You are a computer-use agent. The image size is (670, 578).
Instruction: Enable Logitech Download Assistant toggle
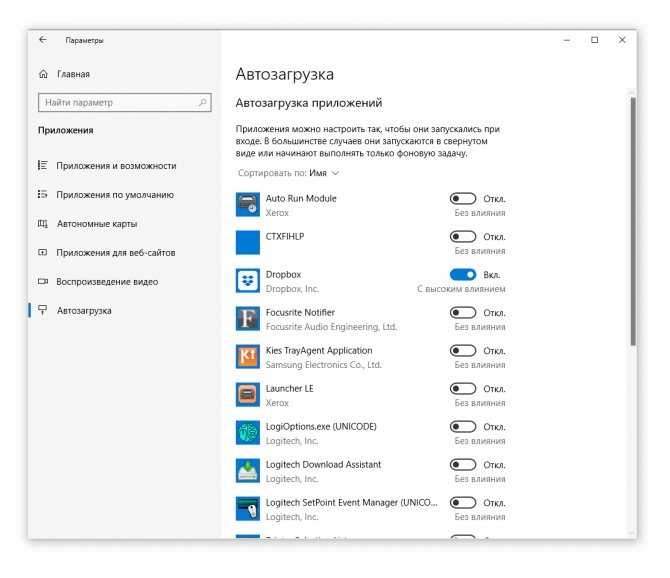coord(463,465)
